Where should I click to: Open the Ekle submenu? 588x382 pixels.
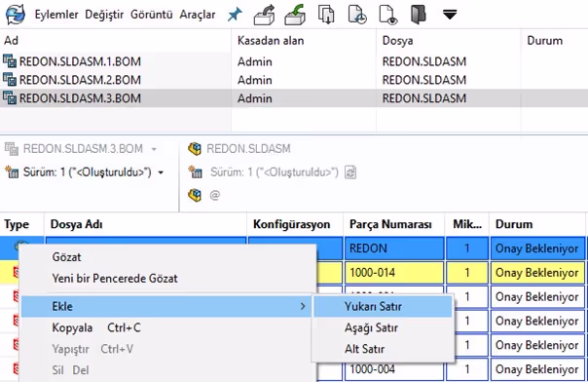tap(165, 306)
